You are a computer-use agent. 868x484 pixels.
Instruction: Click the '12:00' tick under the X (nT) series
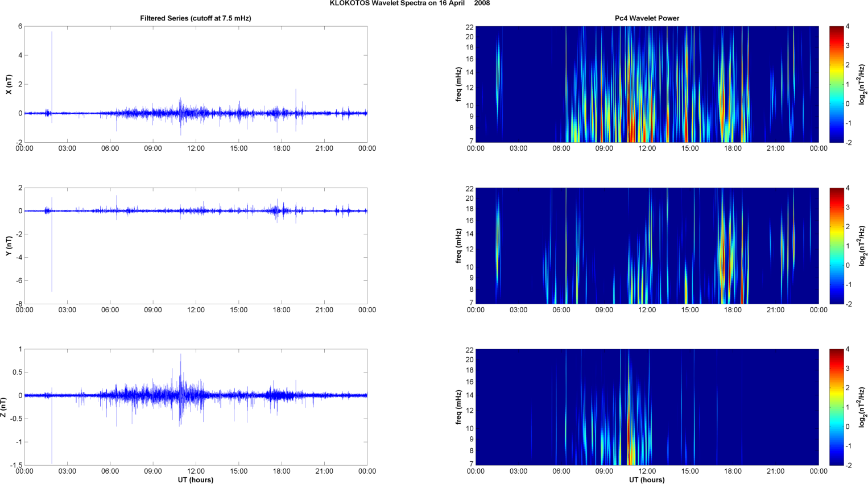point(196,148)
